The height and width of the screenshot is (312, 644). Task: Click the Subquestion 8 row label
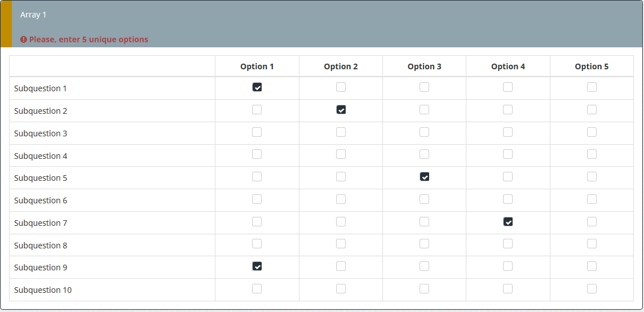pos(41,246)
